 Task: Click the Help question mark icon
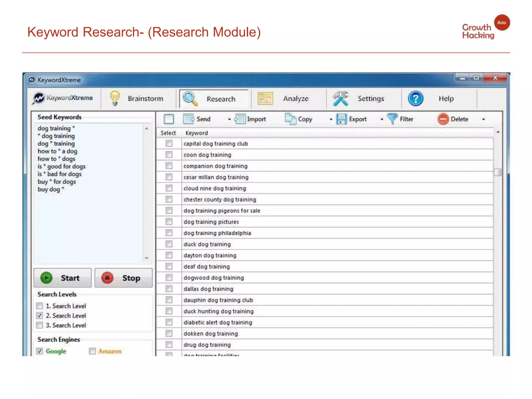pos(416,99)
